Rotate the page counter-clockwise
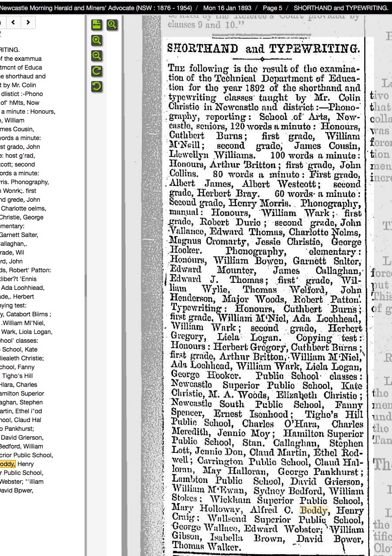This screenshot has width=392, height=556. point(97,86)
